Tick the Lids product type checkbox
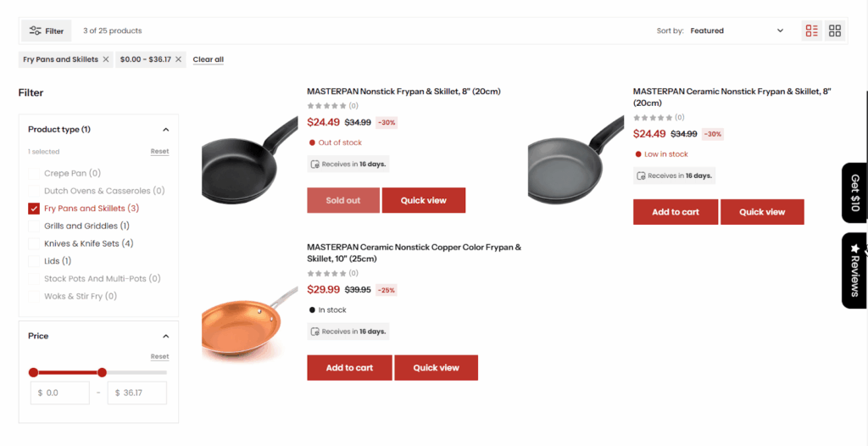Screen dimensions: 868x446 pos(34,261)
